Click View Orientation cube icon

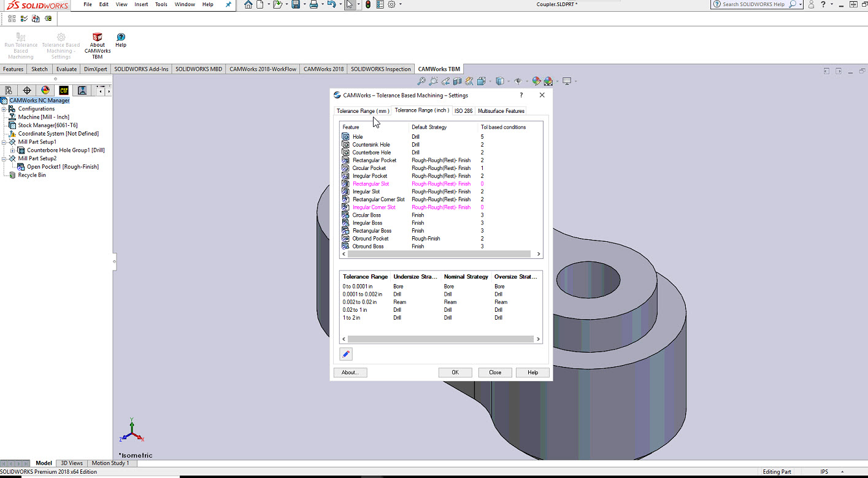pos(481,81)
